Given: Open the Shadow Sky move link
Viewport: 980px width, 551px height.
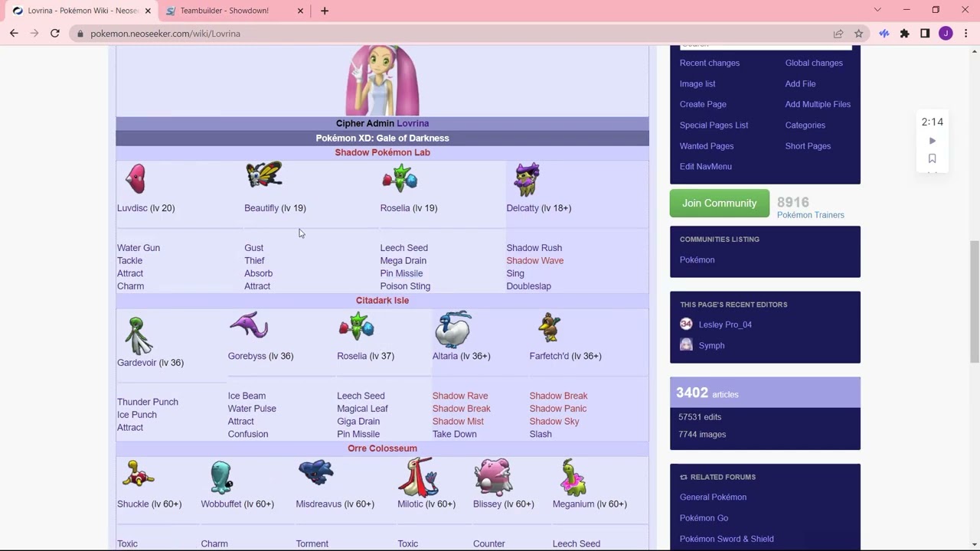Looking at the screenshot, I should click(554, 422).
